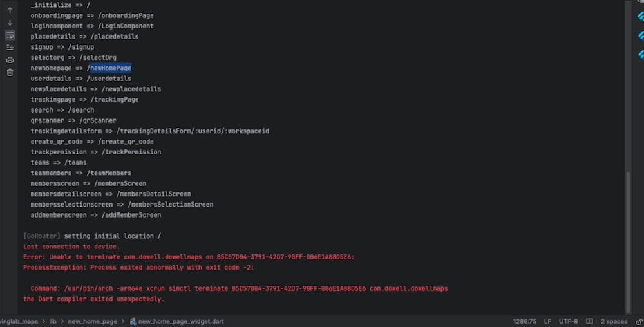Open the 2 spaces indent dropdown

coord(614,321)
